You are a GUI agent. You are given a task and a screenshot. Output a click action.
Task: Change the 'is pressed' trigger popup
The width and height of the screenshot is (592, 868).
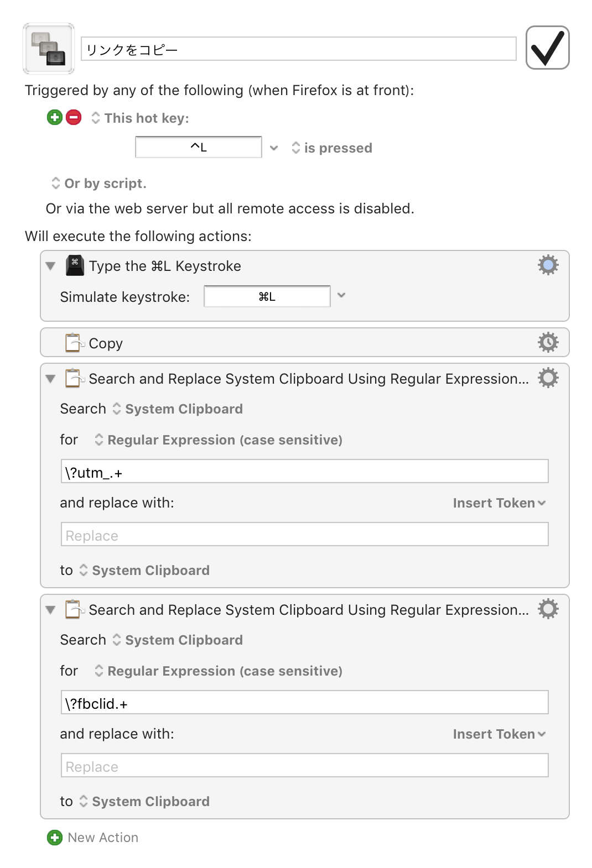tap(332, 148)
